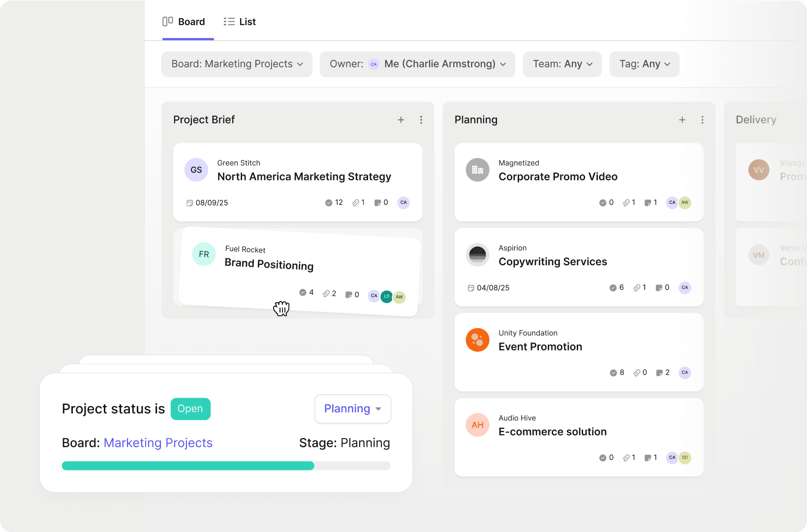Open the Planning column three-dot menu

(702, 120)
